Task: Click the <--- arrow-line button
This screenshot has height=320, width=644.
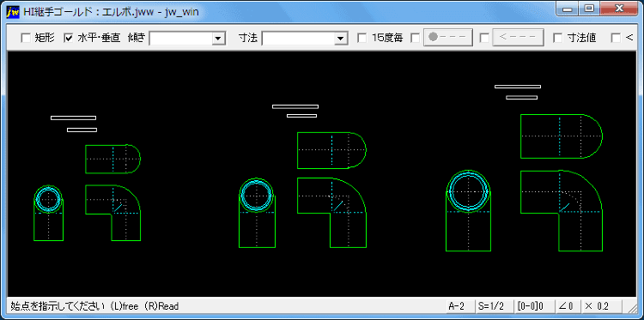Action: tap(519, 38)
